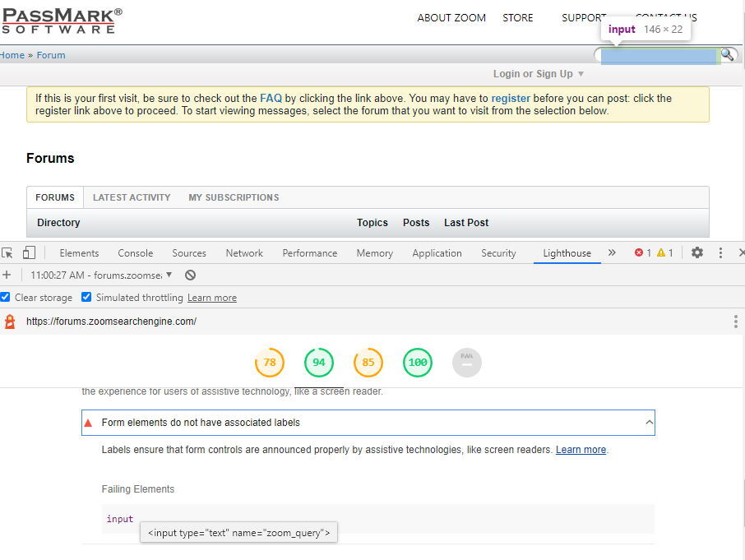Open the Network tab
Image resolution: width=745 pixels, height=560 pixels.
click(x=244, y=253)
